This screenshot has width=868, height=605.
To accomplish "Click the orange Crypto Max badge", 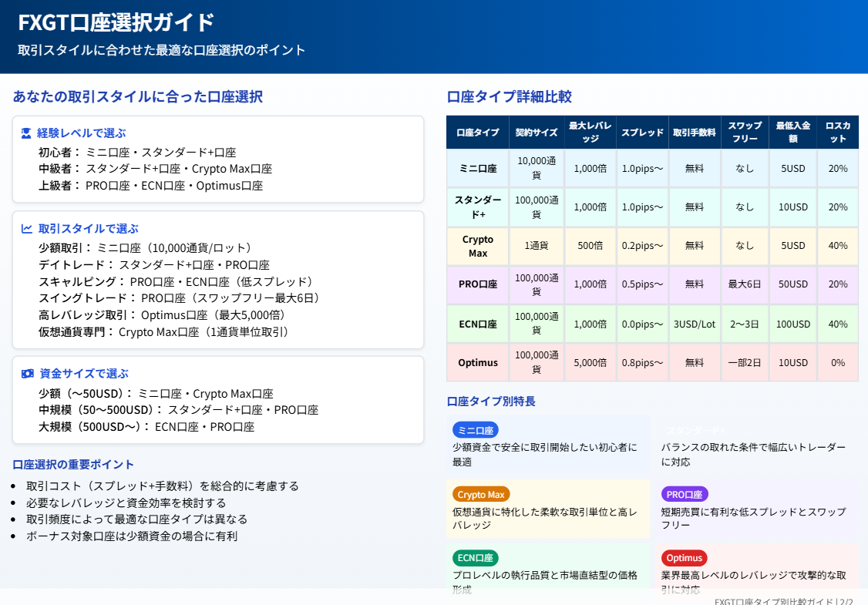I will tap(480, 494).
